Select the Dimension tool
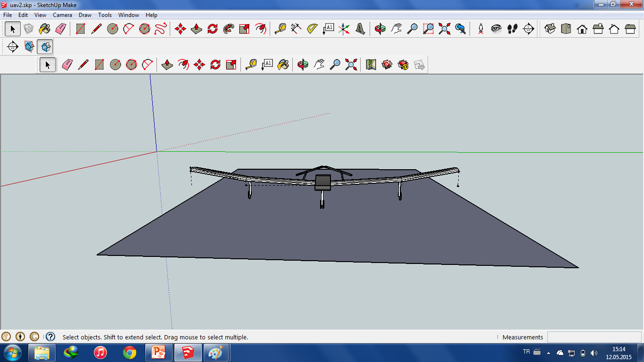644x362 pixels. (x=296, y=29)
